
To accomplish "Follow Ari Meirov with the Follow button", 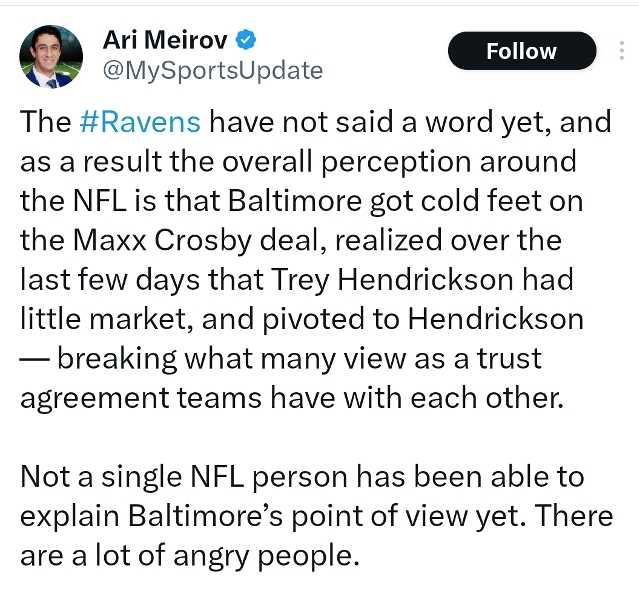I will click(521, 51).
